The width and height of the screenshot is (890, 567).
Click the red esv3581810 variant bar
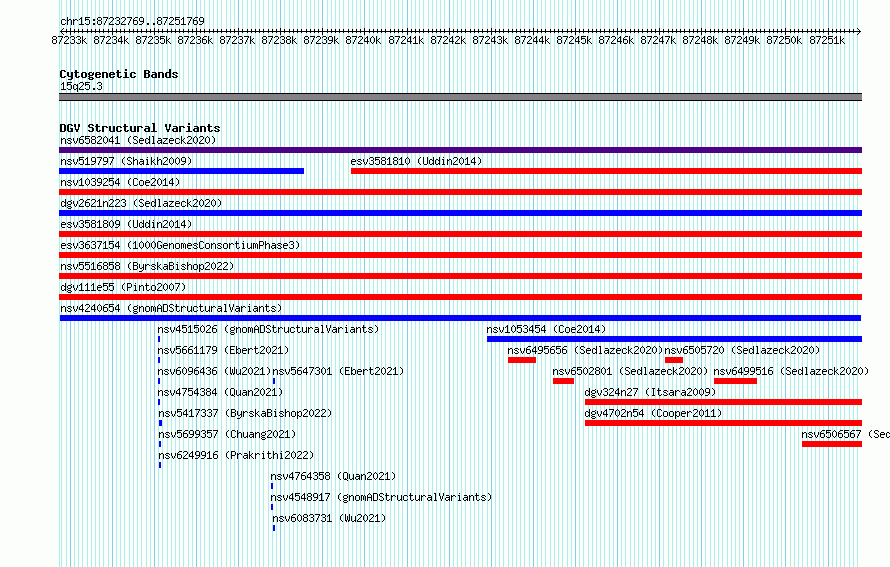pyautogui.click(x=606, y=171)
